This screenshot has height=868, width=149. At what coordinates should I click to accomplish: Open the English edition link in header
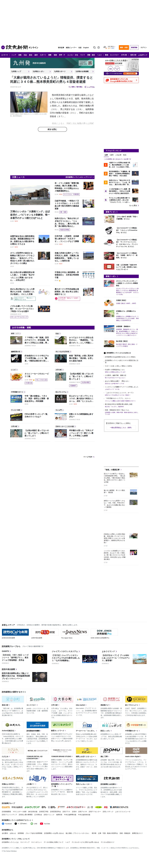tap(86, 48)
